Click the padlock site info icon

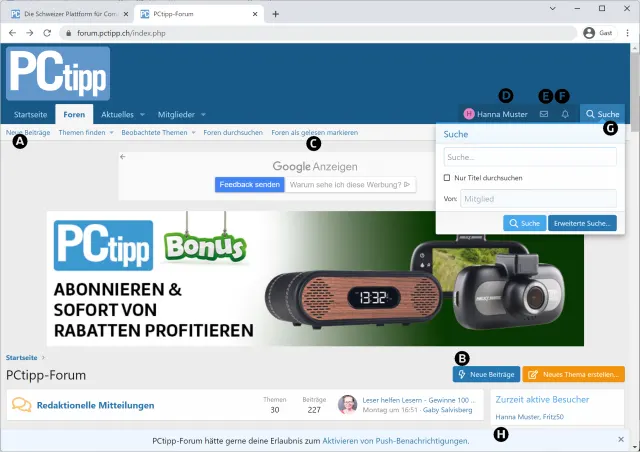click(69, 33)
